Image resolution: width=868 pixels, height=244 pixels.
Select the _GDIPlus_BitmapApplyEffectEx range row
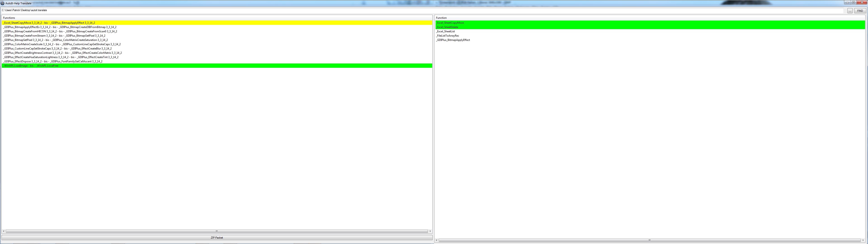(x=60, y=27)
